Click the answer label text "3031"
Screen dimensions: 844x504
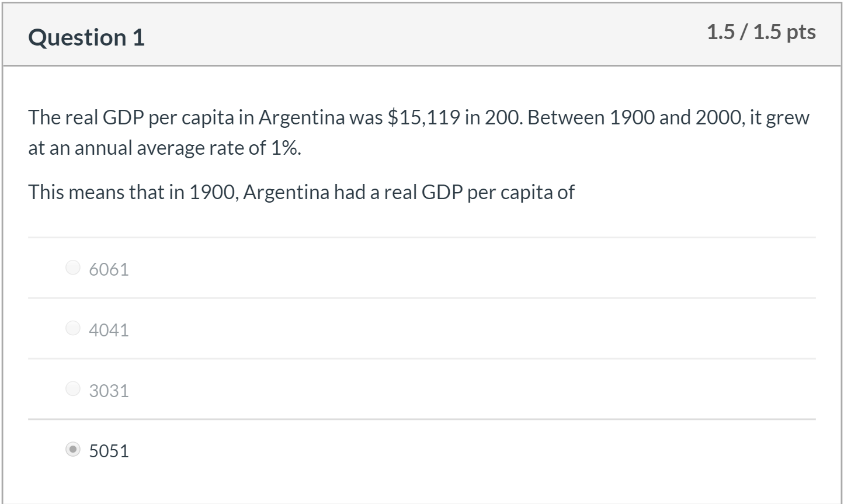tap(108, 390)
